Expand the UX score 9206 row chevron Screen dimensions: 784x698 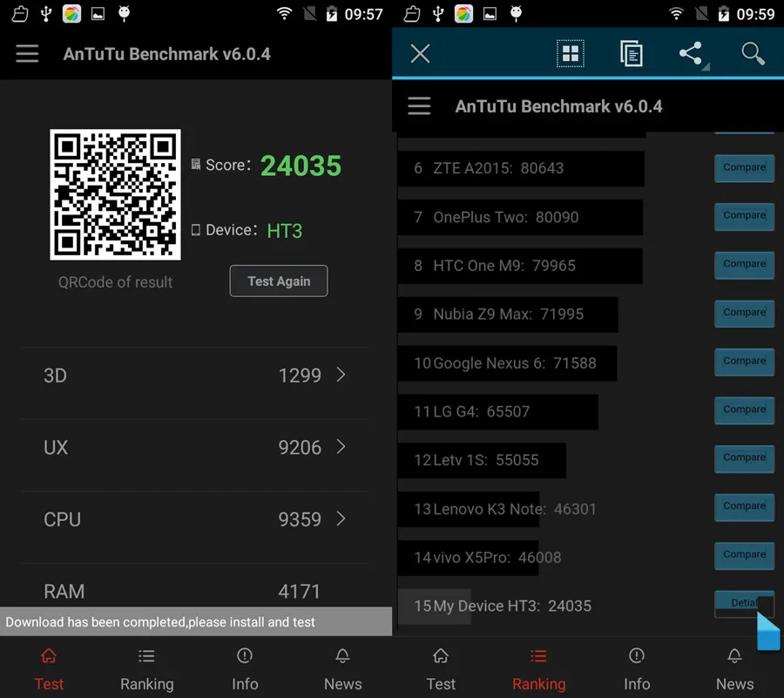pos(341,446)
